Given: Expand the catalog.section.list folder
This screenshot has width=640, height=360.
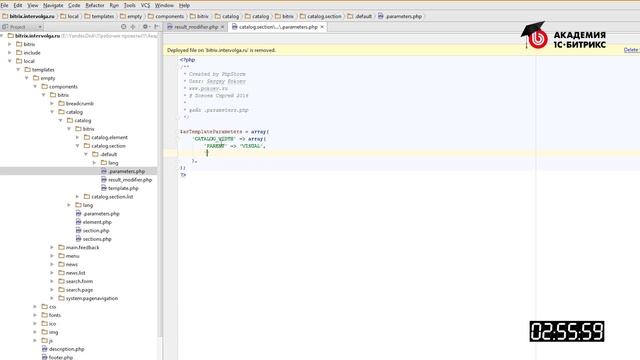Looking at the screenshot, I should [78, 197].
